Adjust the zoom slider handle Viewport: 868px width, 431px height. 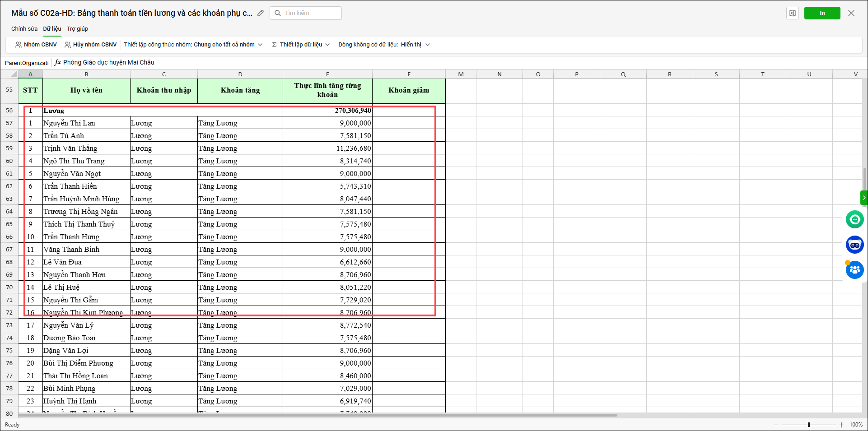809,425
